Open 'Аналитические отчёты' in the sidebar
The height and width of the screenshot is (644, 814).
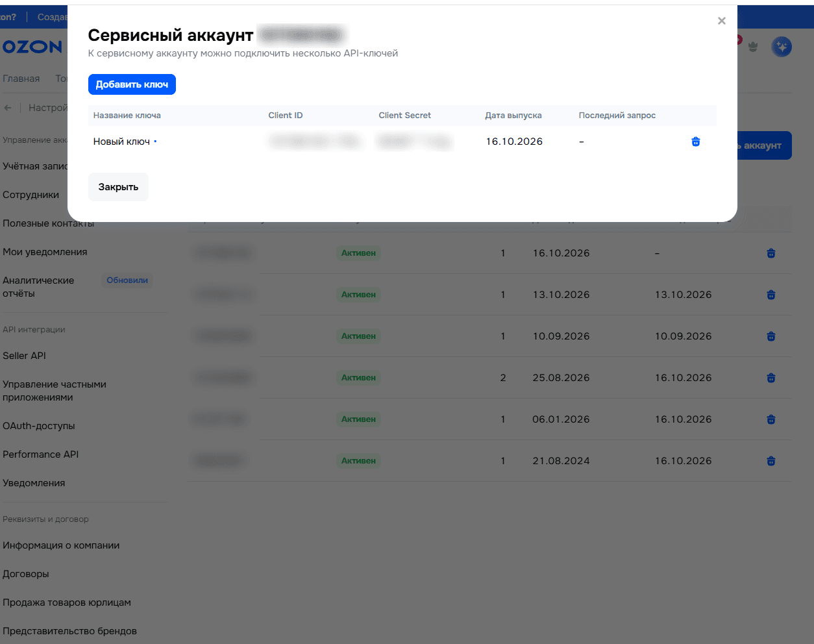[38, 287]
